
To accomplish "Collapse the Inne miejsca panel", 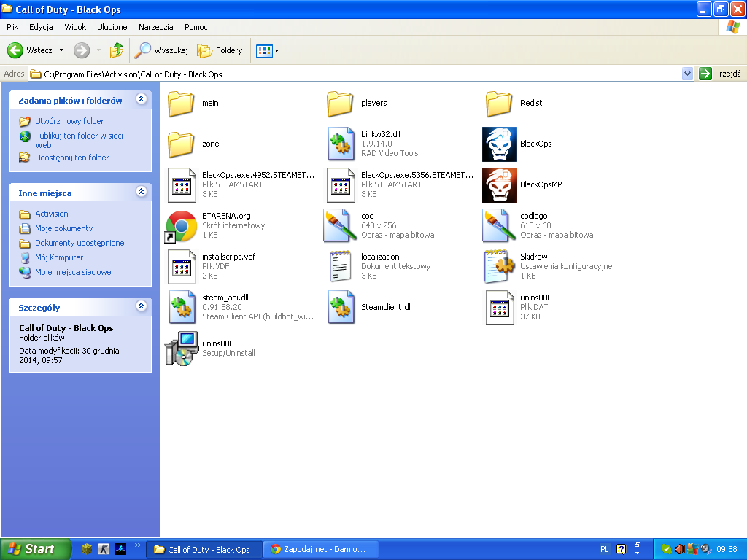I will [141, 192].
